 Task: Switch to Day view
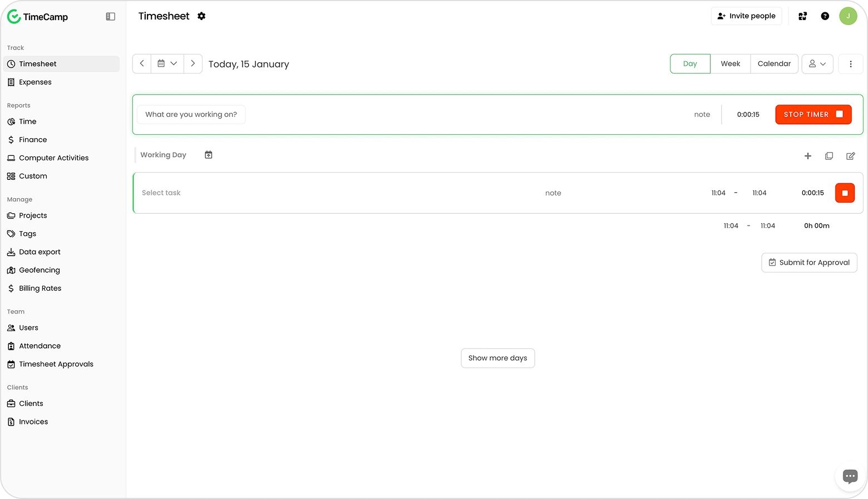pos(690,63)
